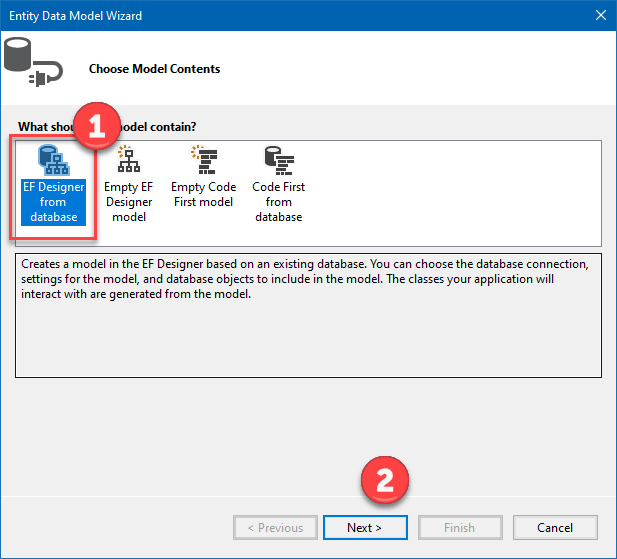
Task: Pick the Empty Code First model icon
Action: [x=203, y=159]
